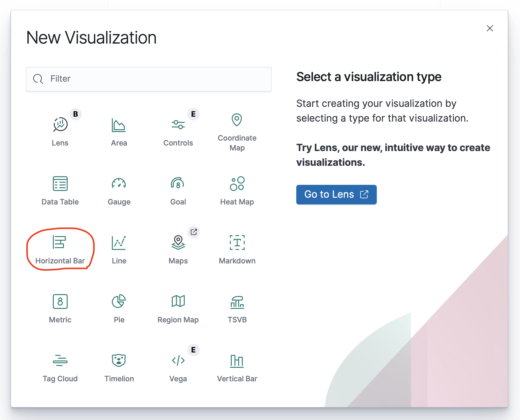Click the Go to Lens button
The width and height of the screenshot is (520, 420).
(337, 195)
